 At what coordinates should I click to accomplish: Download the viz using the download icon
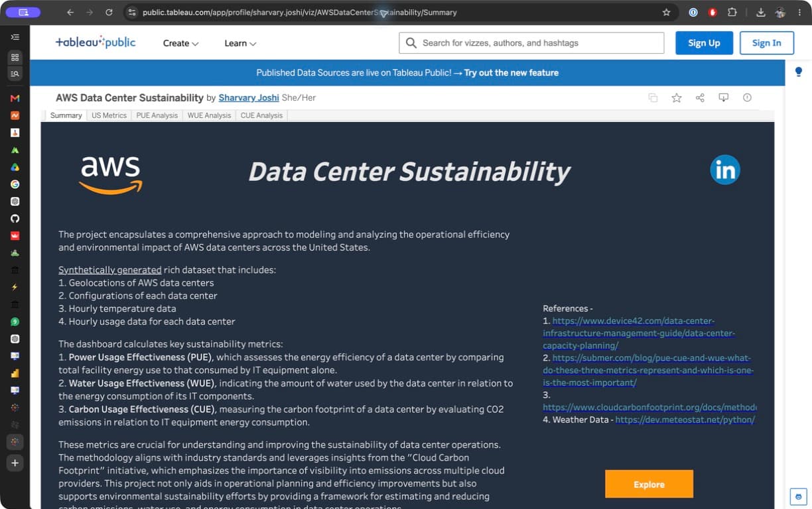click(x=724, y=98)
